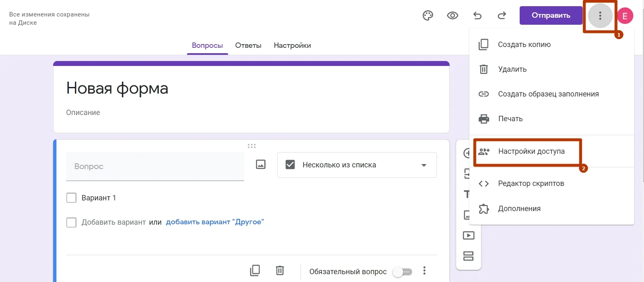Screen dimensions: 644x282
Task: Toggle the Обязательный вопрос switch
Action: point(402,272)
